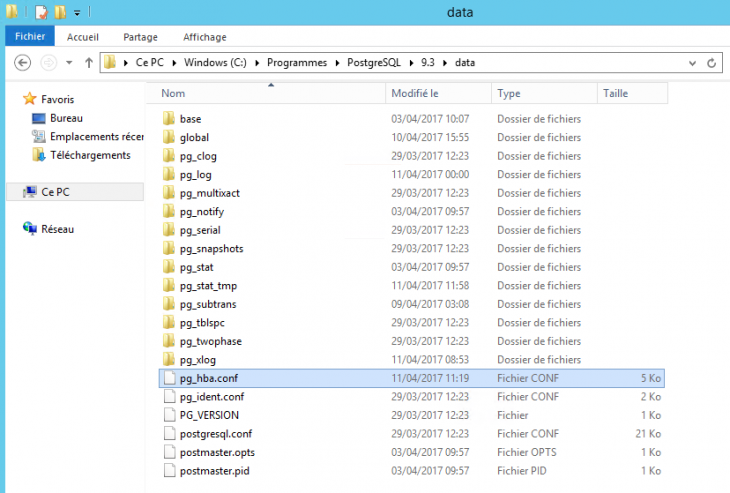Sort by the Taille column header
Image resolution: width=730 pixels, height=493 pixels.
click(x=632, y=93)
